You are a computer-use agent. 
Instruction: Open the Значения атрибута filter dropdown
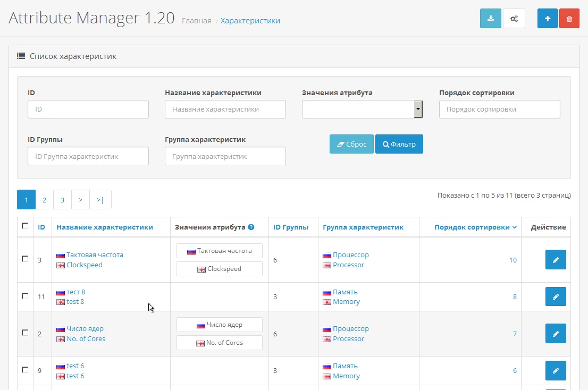362,109
